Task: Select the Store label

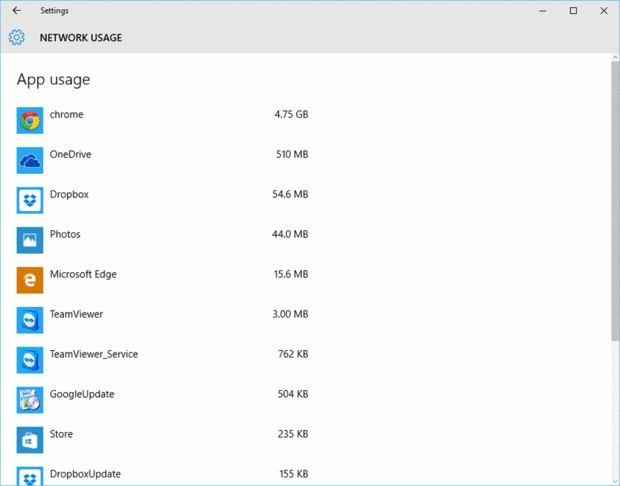Action: click(x=61, y=434)
